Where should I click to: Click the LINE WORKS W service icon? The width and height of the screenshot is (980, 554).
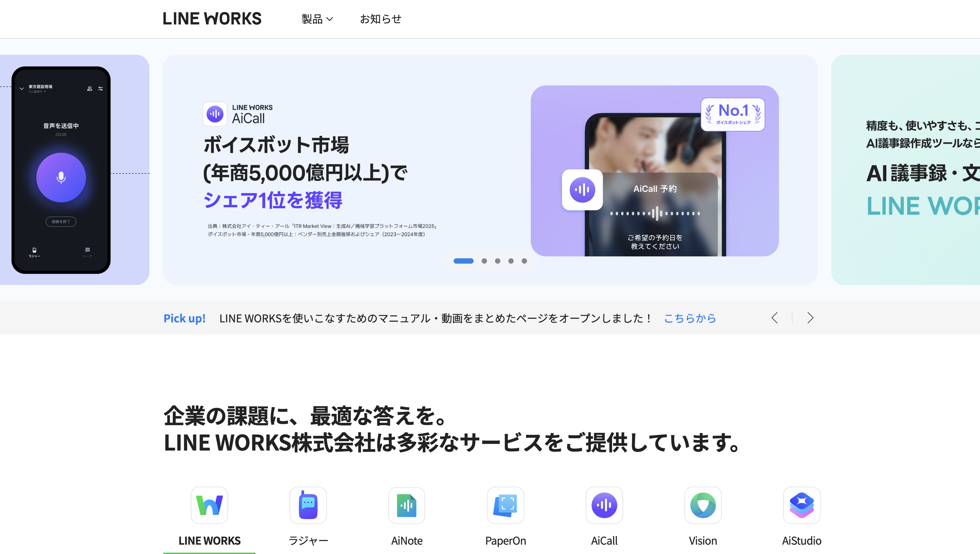click(x=209, y=505)
